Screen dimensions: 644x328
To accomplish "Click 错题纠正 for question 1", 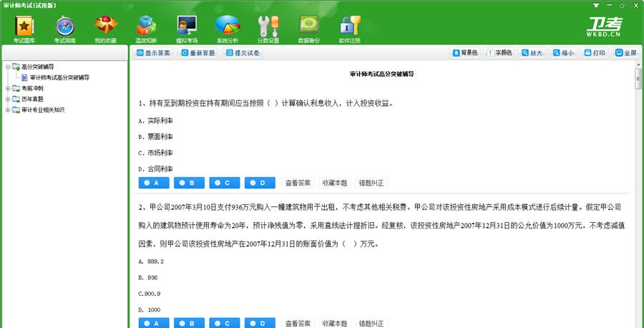I will pos(371,183).
